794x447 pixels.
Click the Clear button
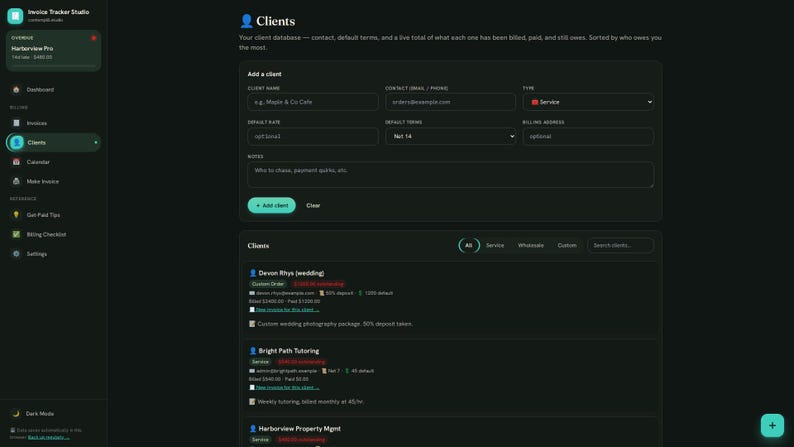pyautogui.click(x=313, y=206)
